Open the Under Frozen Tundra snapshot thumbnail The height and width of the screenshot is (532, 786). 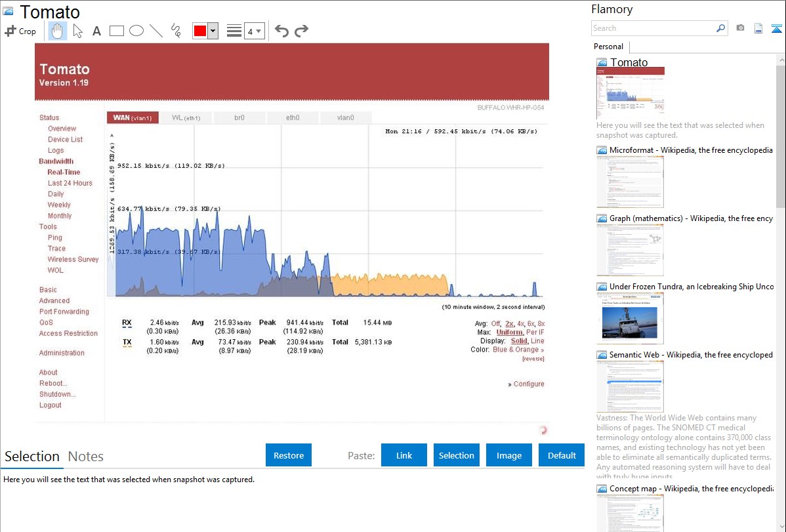[630, 318]
